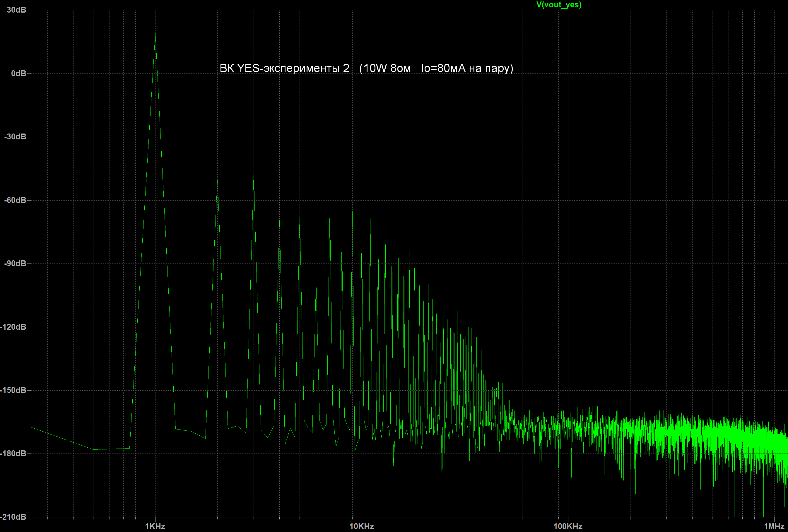
Task: Click the 1MHz frequency axis label
Action: click(x=774, y=526)
